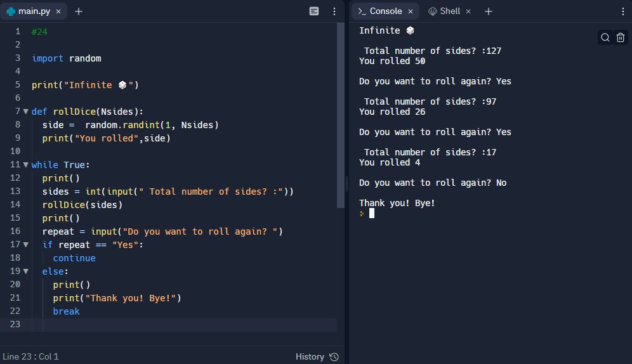Click 'You rolled 4' console line
Screen dimensions: 632x364
click(390, 162)
